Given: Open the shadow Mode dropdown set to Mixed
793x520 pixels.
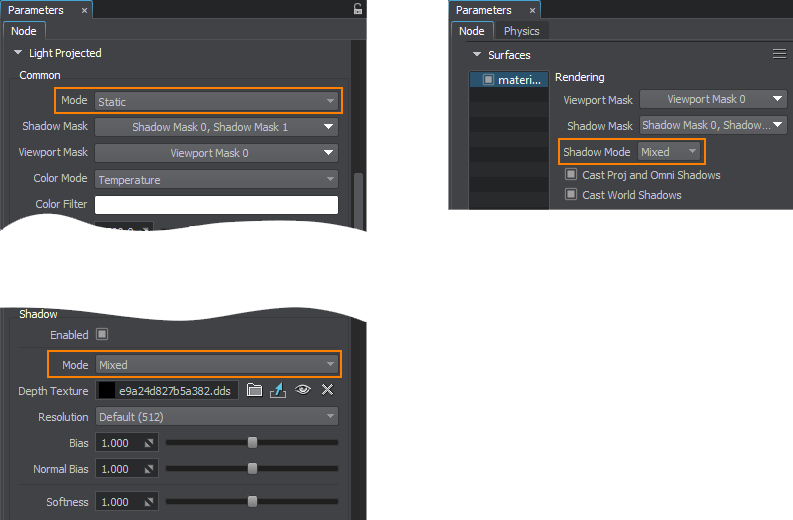Looking at the screenshot, I should [x=217, y=365].
